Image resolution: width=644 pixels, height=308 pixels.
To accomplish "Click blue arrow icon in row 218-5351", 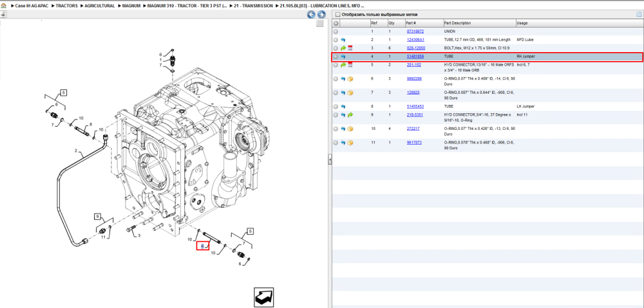I will (343, 115).
